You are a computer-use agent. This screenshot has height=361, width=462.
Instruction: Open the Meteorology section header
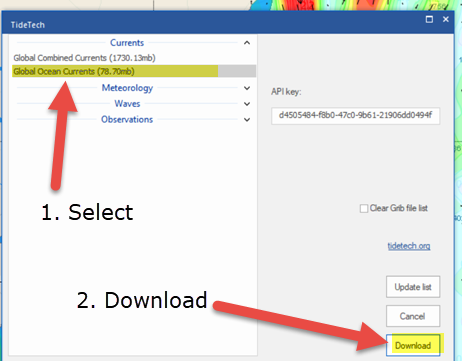click(x=127, y=88)
